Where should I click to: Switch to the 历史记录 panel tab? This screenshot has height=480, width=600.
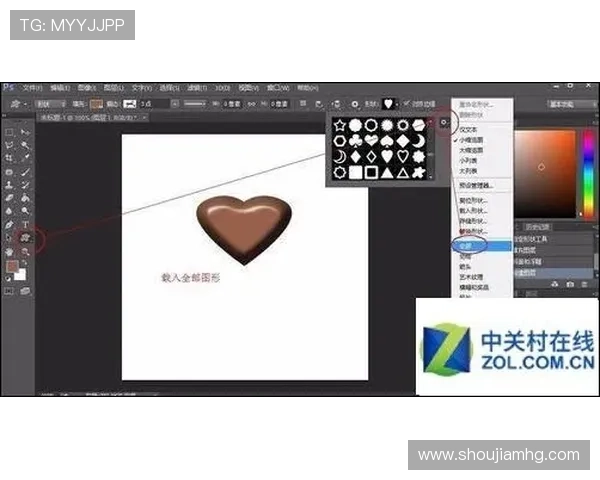pos(537,227)
